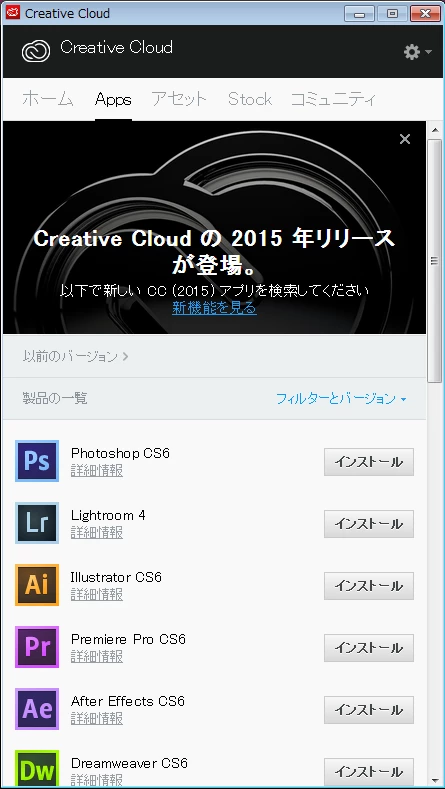The image size is (445, 789).
Task: Open 詳細情報 for Premiere Pro CS6
Action: 97,657
